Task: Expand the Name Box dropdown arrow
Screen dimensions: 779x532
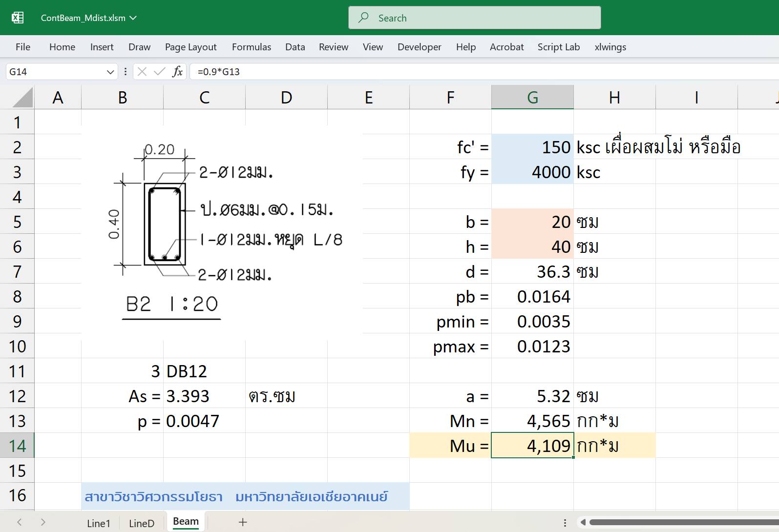Action: (x=110, y=72)
